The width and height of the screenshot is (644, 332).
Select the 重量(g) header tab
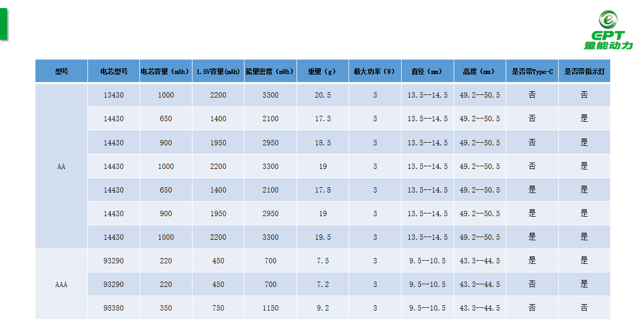[322, 71]
